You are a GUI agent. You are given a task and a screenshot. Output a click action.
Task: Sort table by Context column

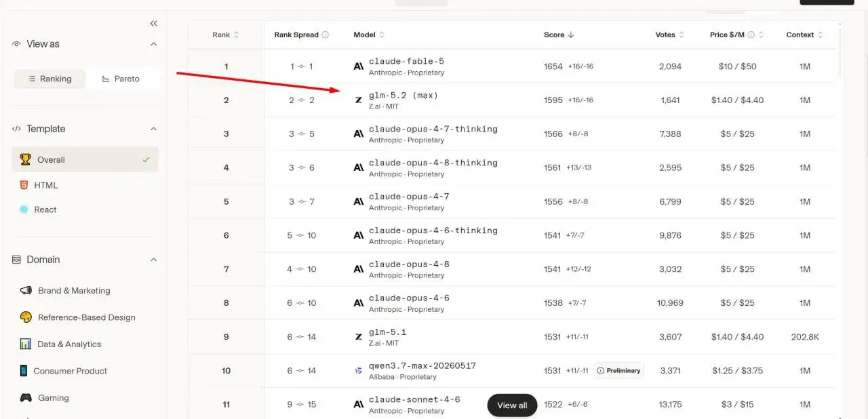coord(804,35)
